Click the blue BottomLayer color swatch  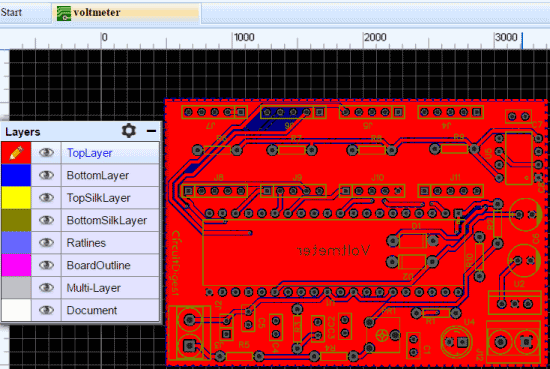pyautogui.click(x=16, y=175)
